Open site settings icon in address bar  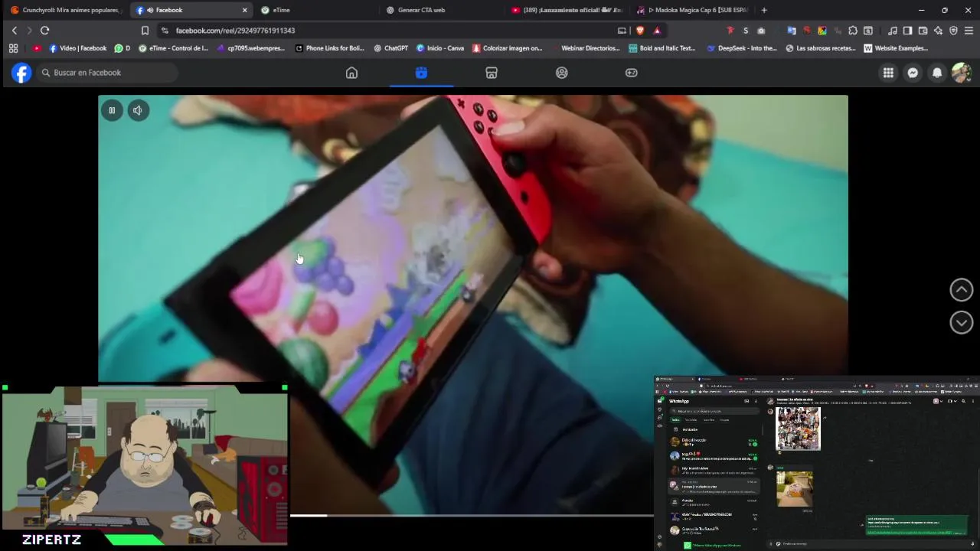point(165,31)
